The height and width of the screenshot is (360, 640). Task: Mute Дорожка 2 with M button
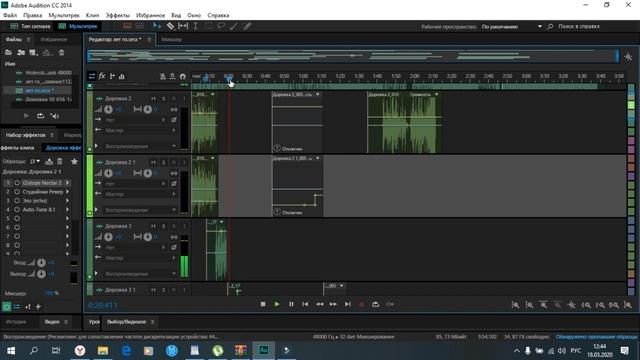153,99
